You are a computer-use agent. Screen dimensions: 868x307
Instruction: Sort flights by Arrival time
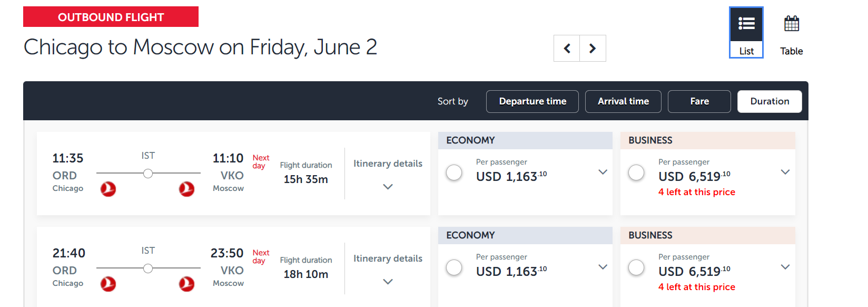623,101
